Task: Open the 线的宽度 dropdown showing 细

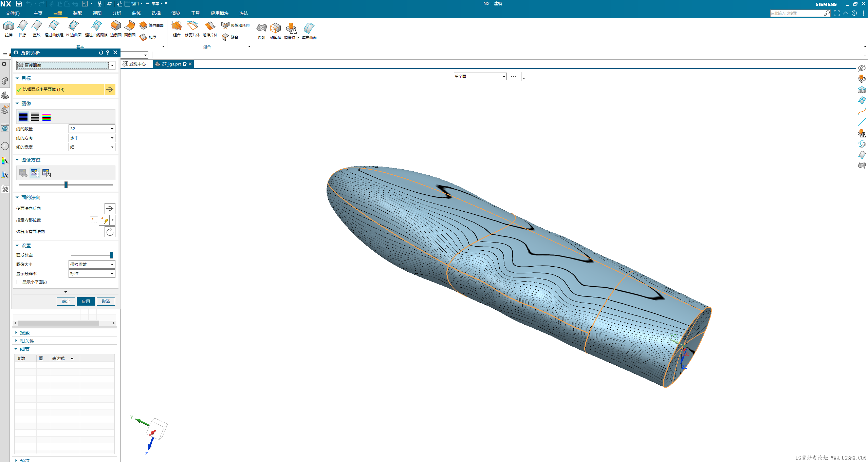Action: (x=92, y=147)
